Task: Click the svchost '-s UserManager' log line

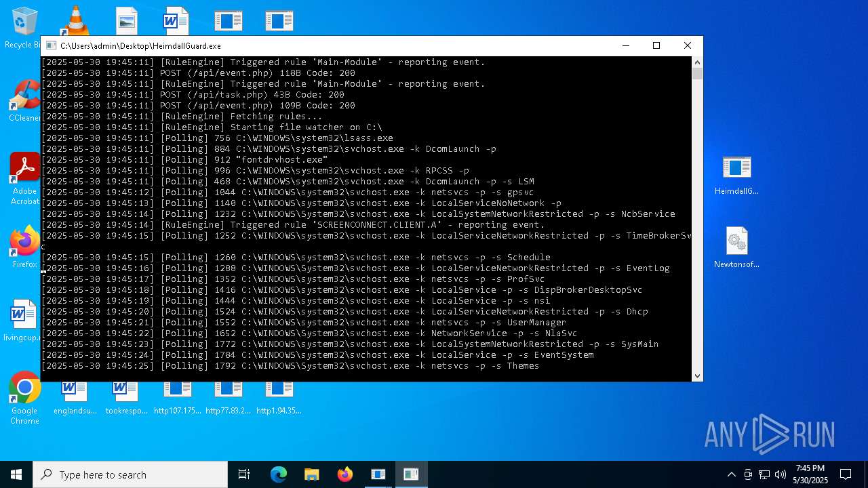Action: pyautogui.click(x=304, y=323)
